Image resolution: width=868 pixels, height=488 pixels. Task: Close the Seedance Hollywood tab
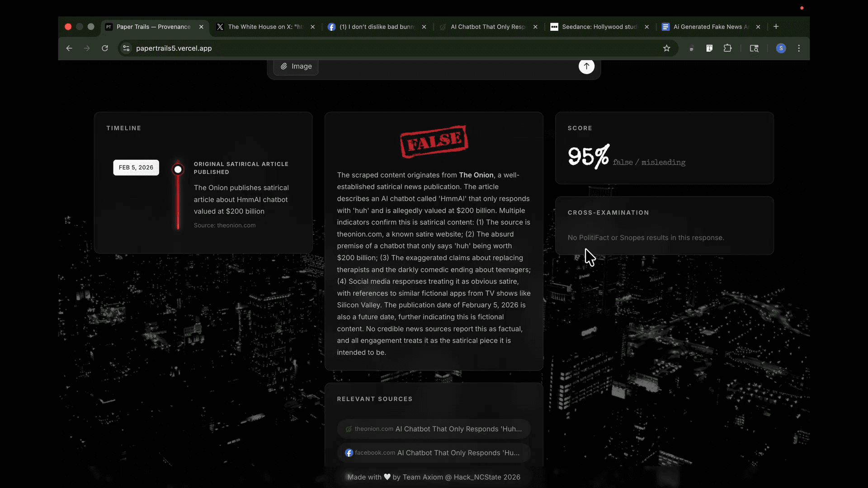[646, 27]
